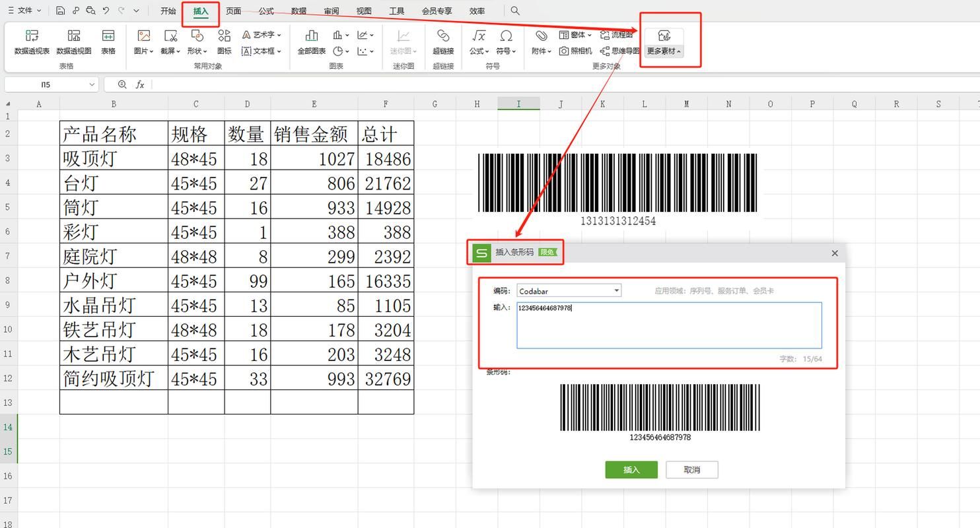Click the fx insert function icon

click(x=140, y=84)
